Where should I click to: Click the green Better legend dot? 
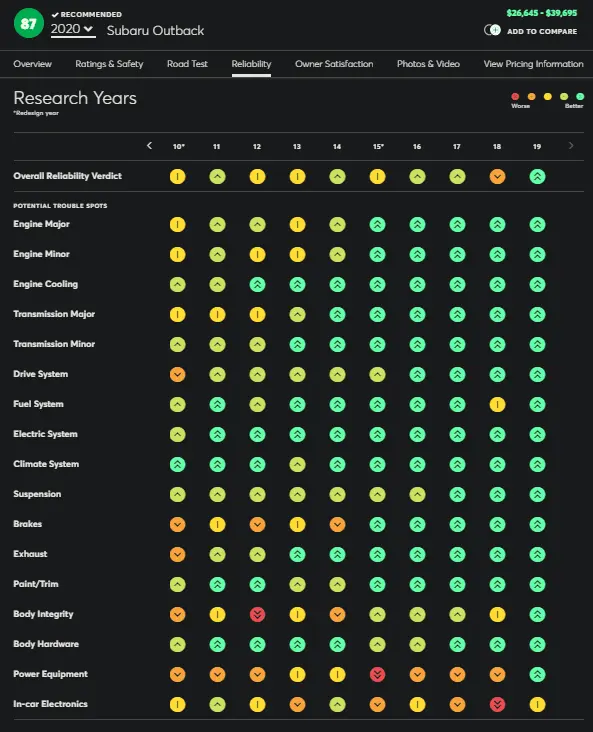tap(580, 97)
